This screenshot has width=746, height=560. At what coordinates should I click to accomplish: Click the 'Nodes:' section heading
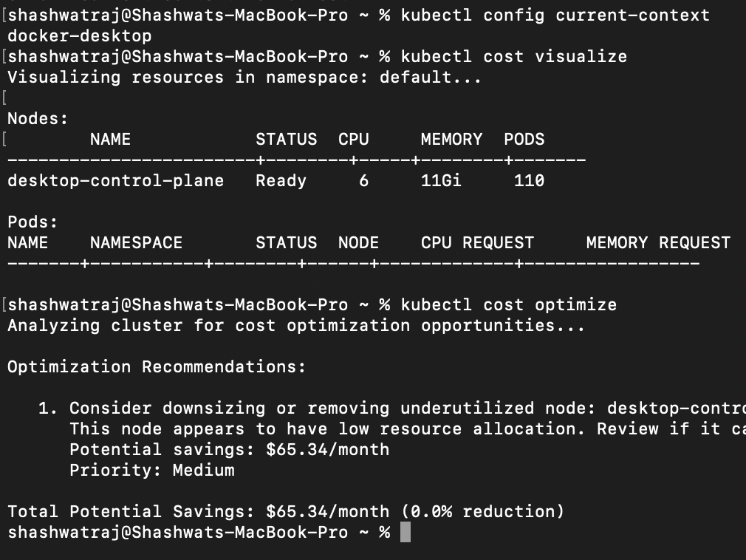pos(38,118)
